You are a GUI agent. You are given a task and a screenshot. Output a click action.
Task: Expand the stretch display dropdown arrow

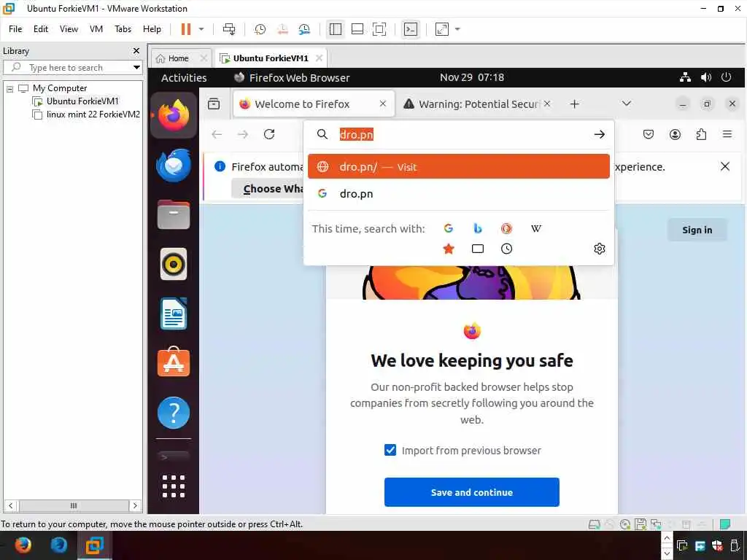coord(458,29)
